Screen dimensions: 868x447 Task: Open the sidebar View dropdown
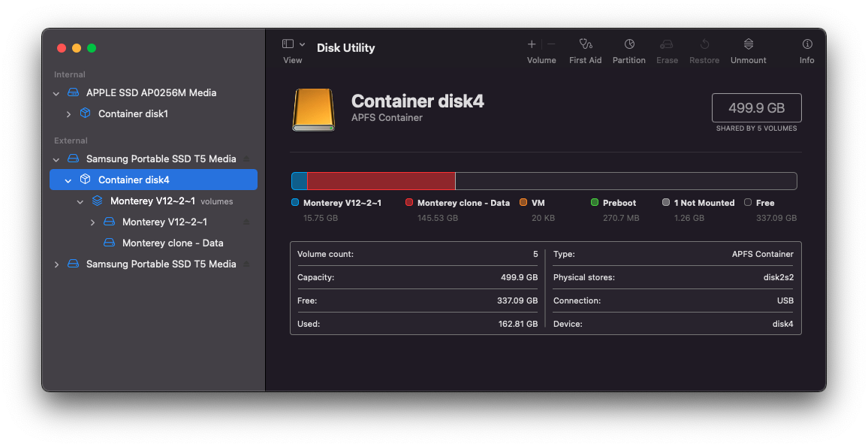[293, 44]
